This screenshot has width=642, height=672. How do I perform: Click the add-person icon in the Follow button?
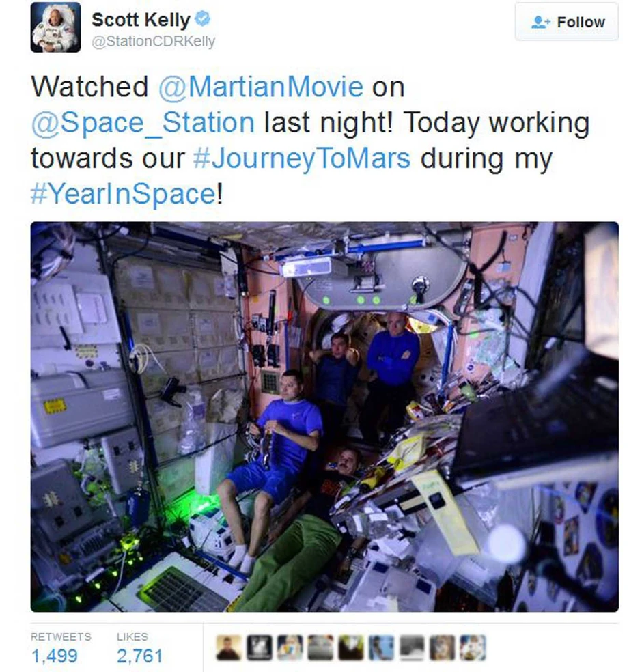click(540, 22)
